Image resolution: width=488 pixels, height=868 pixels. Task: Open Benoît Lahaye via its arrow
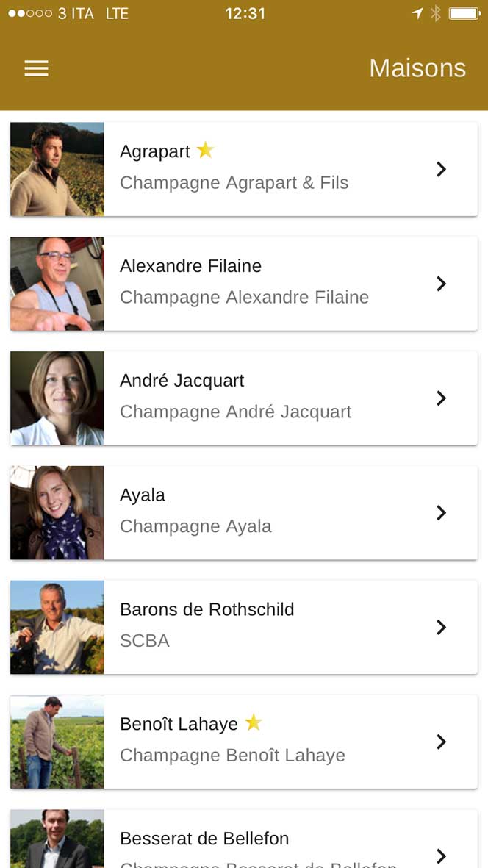pos(441,742)
